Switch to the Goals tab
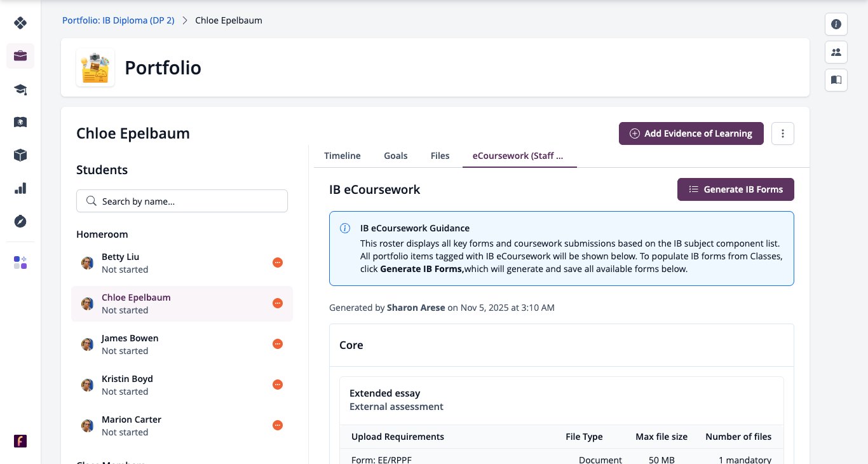Image resolution: width=868 pixels, height=464 pixels. coord(396,156)
